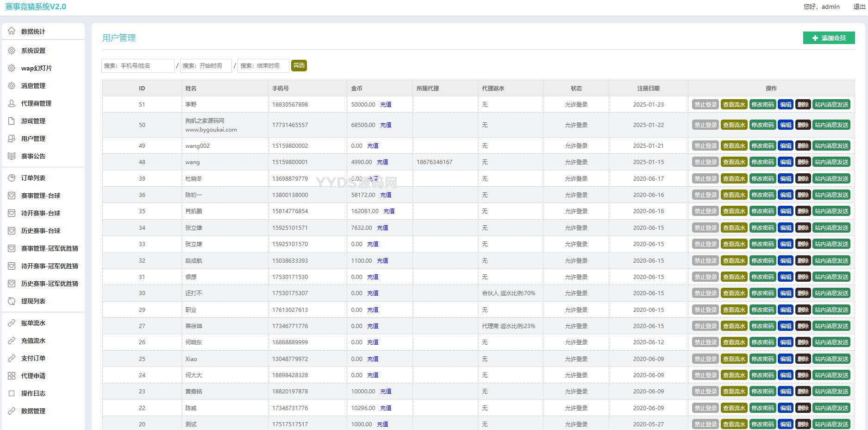The image size is (868, 430).
Task: Click the square icon beside 操作日志
Action: pyautogui.click(x=12, y=393)
